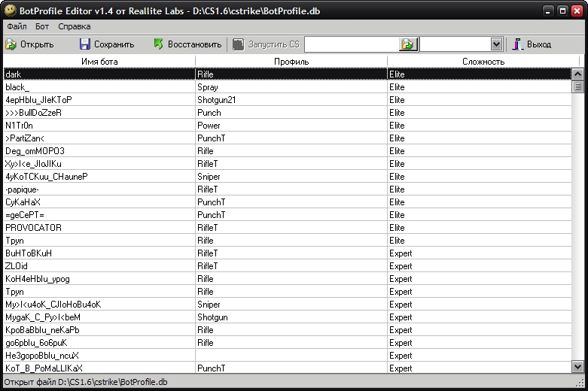Image resolution: width=588 pixels, height=391 pixels.
Task: Expand the toolbar combo box dropdown arrow
Action: pyautogui.click(x=496, y=44)
